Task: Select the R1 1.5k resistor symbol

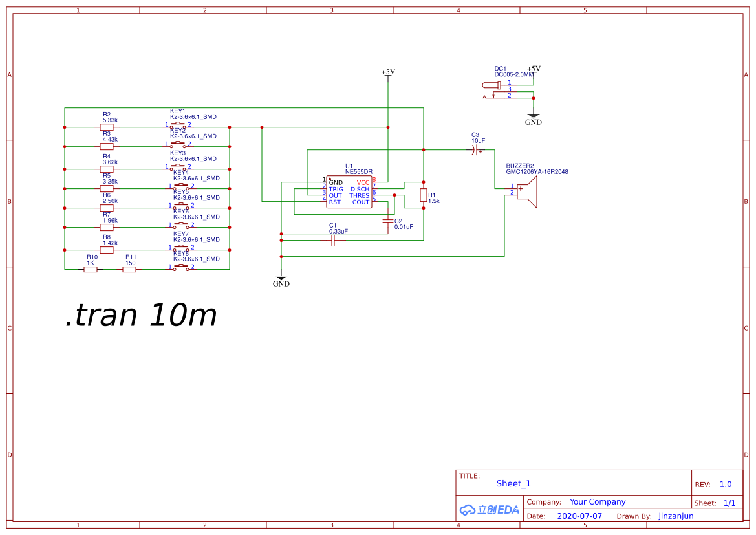Action: (x=424, y=195)
